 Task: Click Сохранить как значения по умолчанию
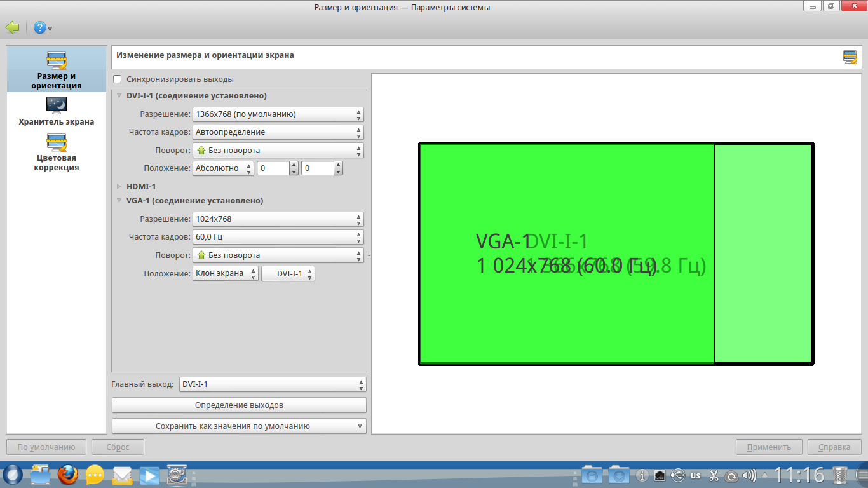[x=239, y=426]
